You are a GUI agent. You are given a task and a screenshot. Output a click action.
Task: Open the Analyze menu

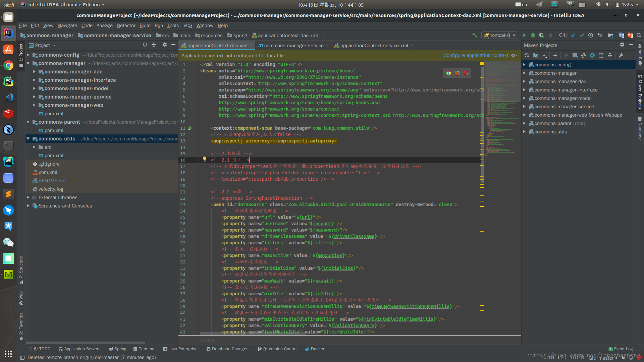click(104, 25)
